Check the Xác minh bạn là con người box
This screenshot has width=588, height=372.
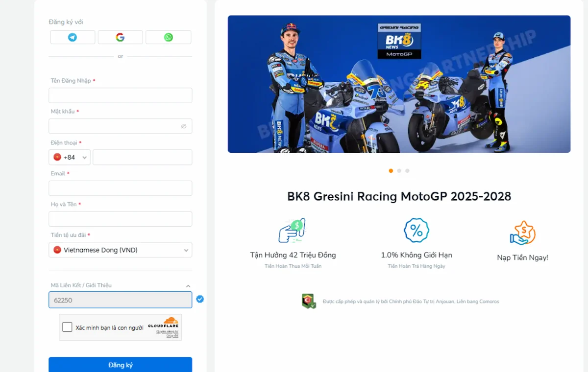[x=68, y=327]
